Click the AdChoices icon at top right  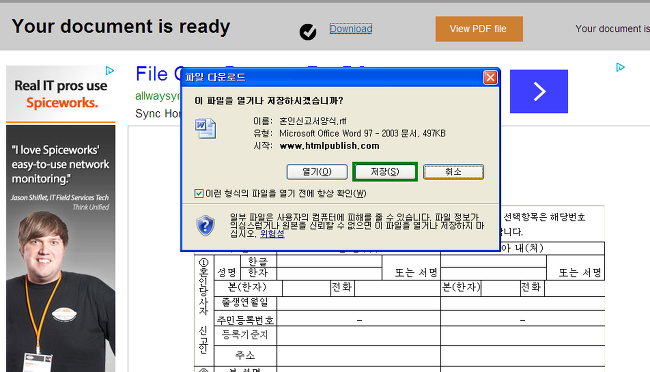(x=620, y=67)
